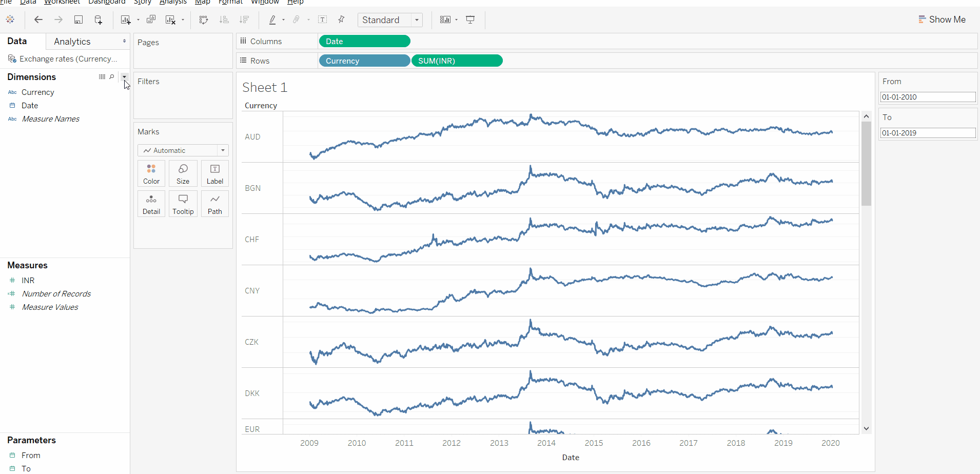Click the Tooltip button in Marks card
The image size is (980, 474).
click(183, 204)
